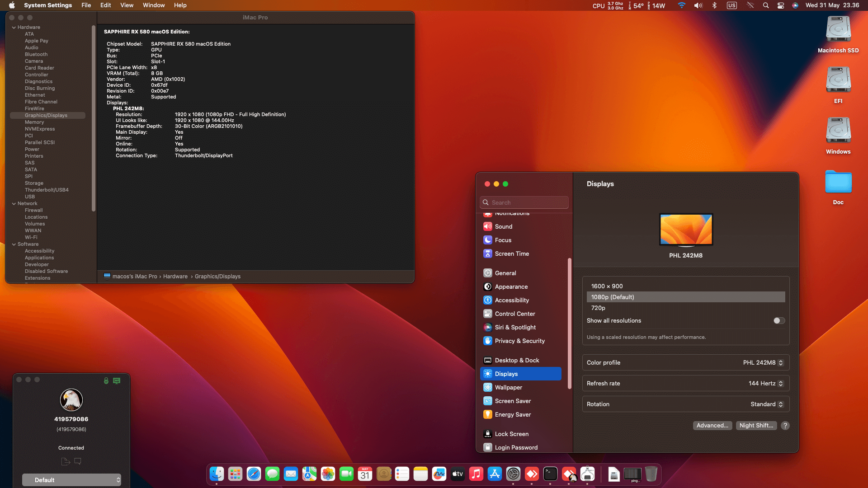Open the View menu
Viewport: 868px width, 488px height.
pyautogui.click(x=127, y=5)
